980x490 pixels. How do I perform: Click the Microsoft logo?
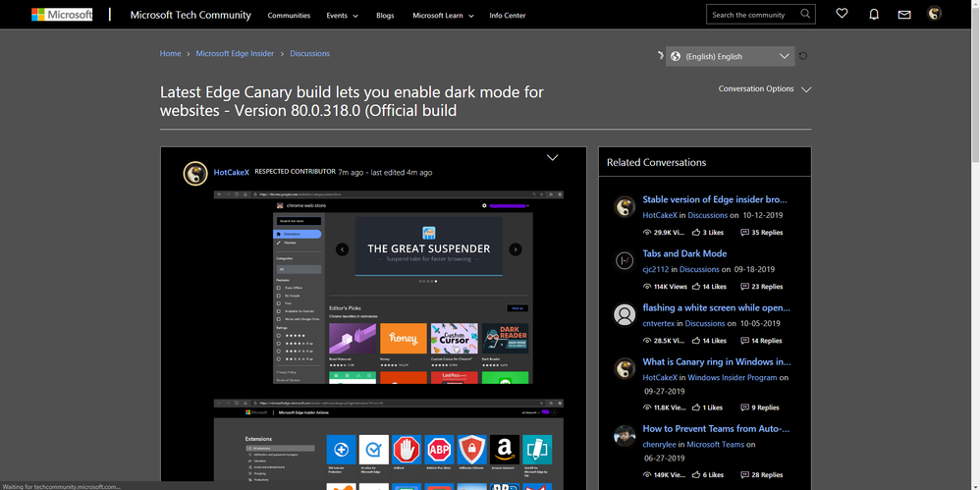(62, 15)
